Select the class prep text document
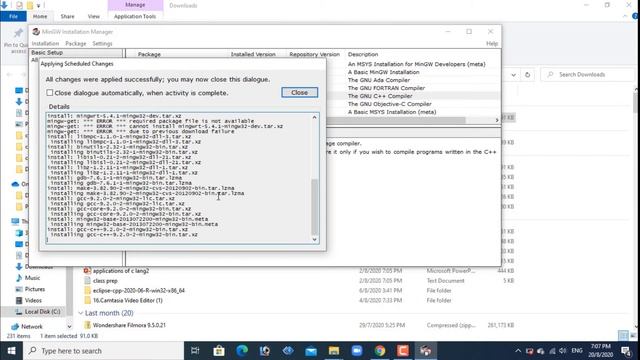 point(105,281)
